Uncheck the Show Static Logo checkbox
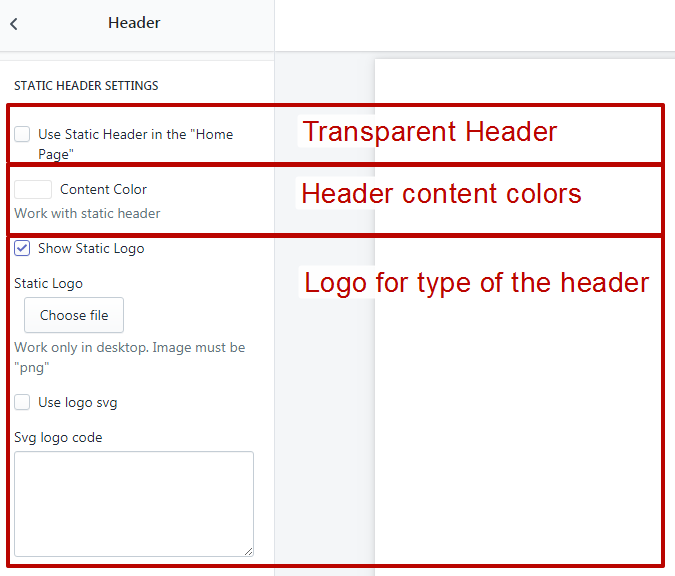Image resolution: width=675 pixels, height=576 pixels. [22, 248]
